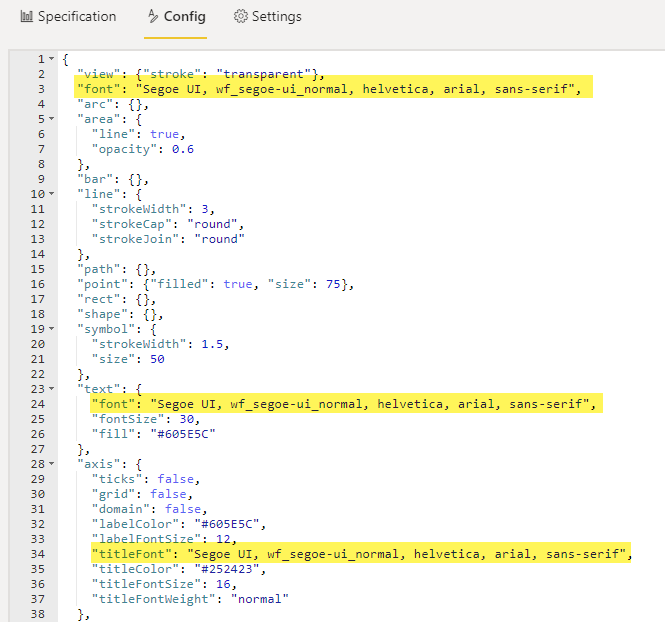Click the "transparent" value on line 2

[x=263, y=74]
